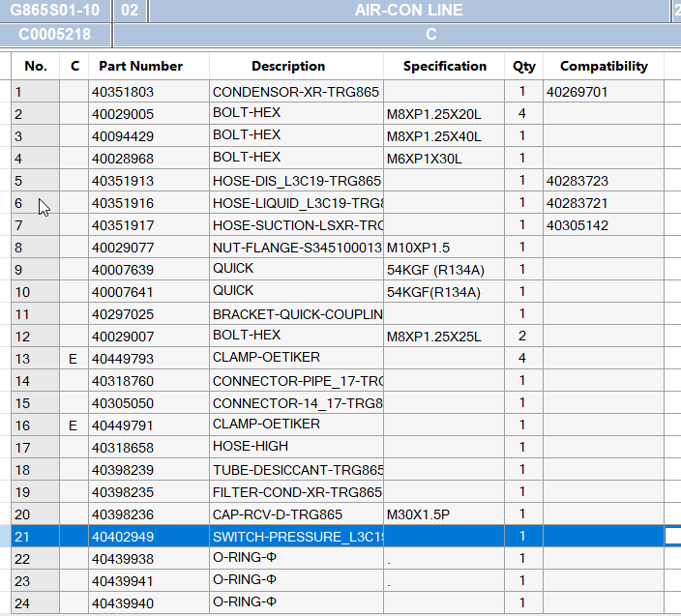This screenshot has height=616, width=681.
Task: Click the C0005218 header cell
Action: pos(55,35)
